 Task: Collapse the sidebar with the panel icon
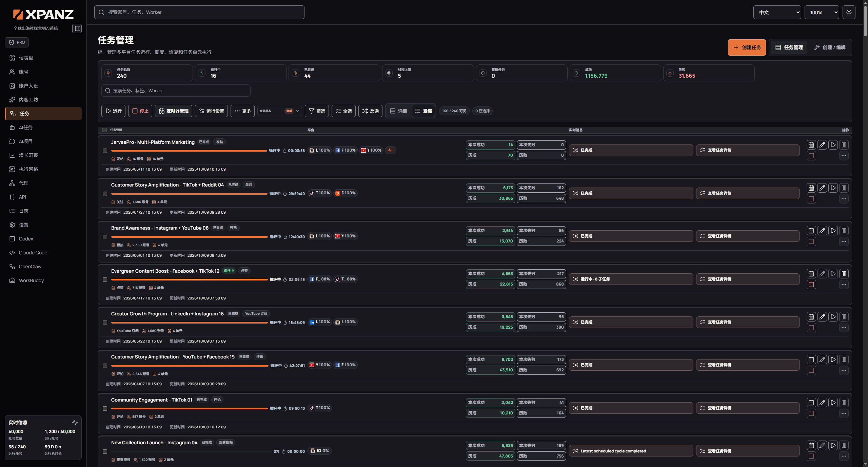pyautogui.click(x=77, y=28)
